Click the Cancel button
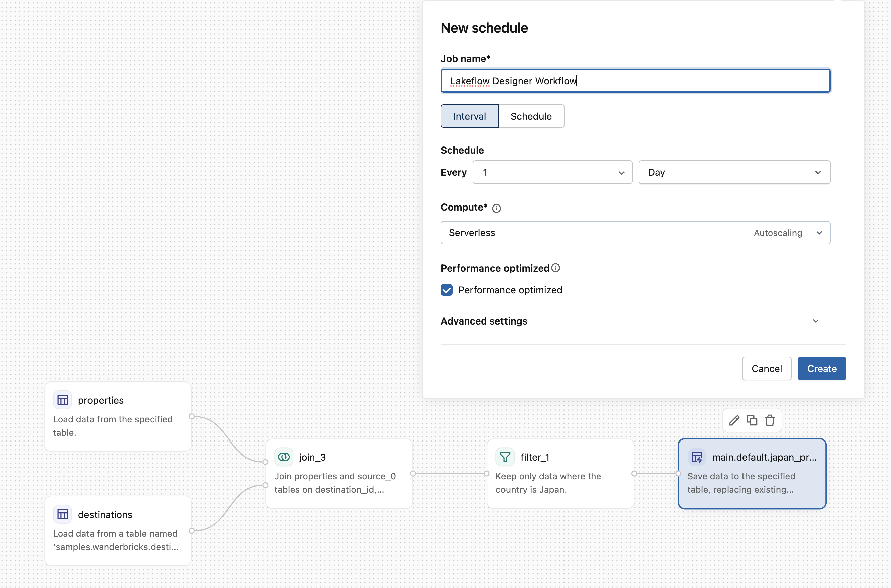 (766, 369)
